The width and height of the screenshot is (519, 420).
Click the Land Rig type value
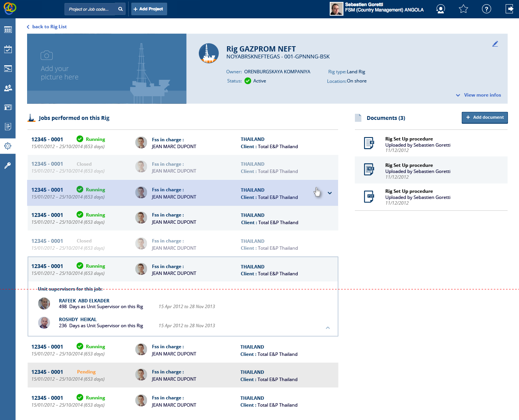[x=356, y=72]
